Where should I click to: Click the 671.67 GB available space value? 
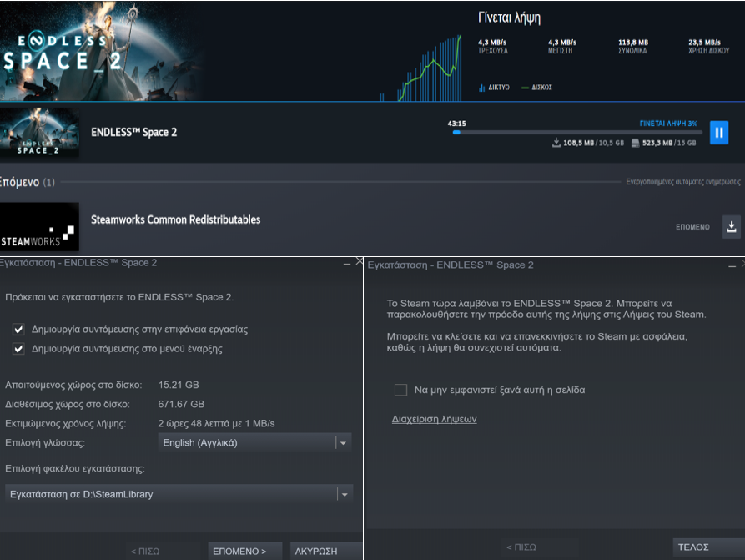181,404
